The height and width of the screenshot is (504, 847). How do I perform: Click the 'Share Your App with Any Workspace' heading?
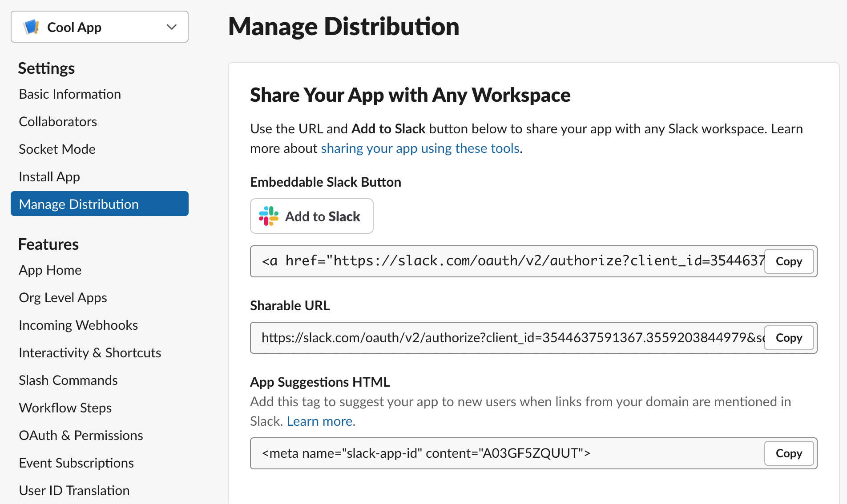click(x=410, y=95)
